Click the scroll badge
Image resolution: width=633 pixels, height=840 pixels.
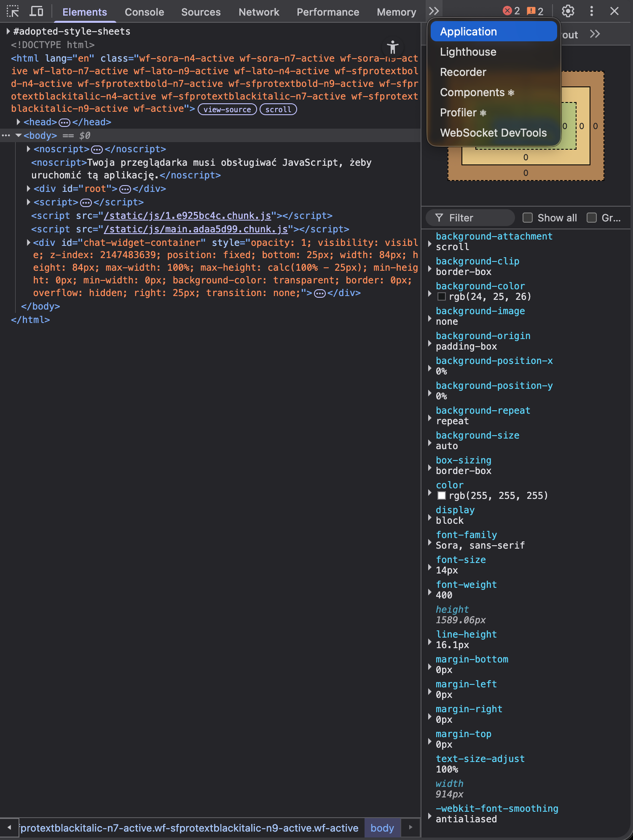click(x=278, y=110)
